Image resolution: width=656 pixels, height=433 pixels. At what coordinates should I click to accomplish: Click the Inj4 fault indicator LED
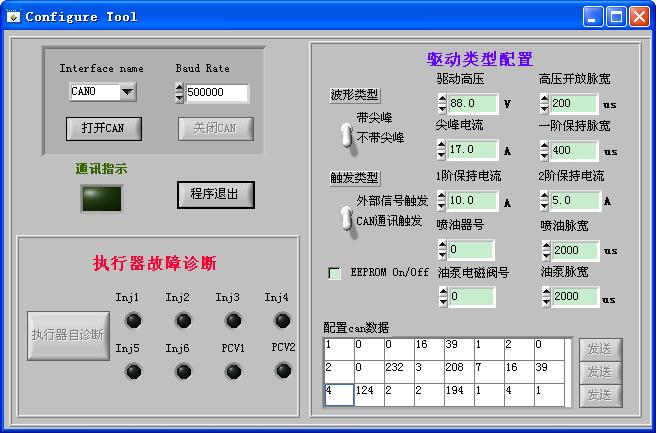pos(283,321)
